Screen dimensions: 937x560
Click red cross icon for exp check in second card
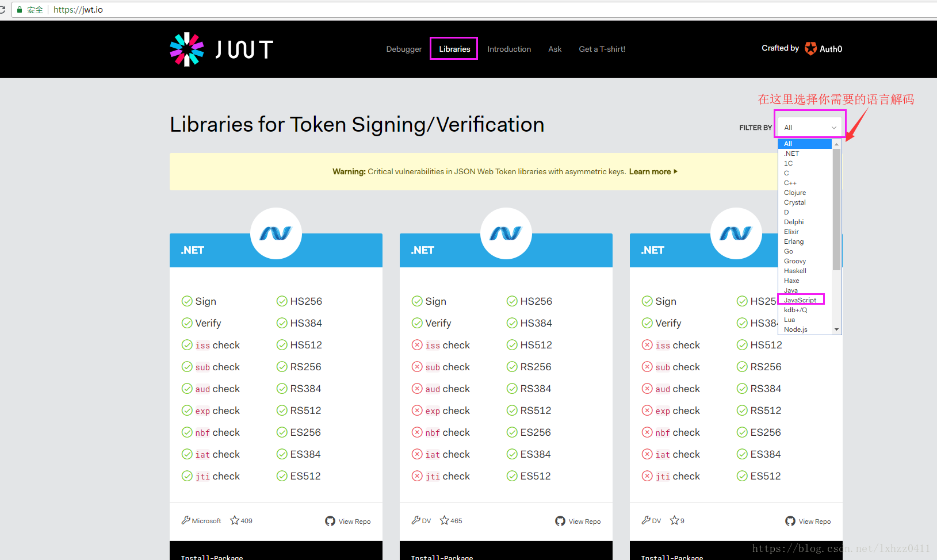pyautogui.click(x=417, y=411)
